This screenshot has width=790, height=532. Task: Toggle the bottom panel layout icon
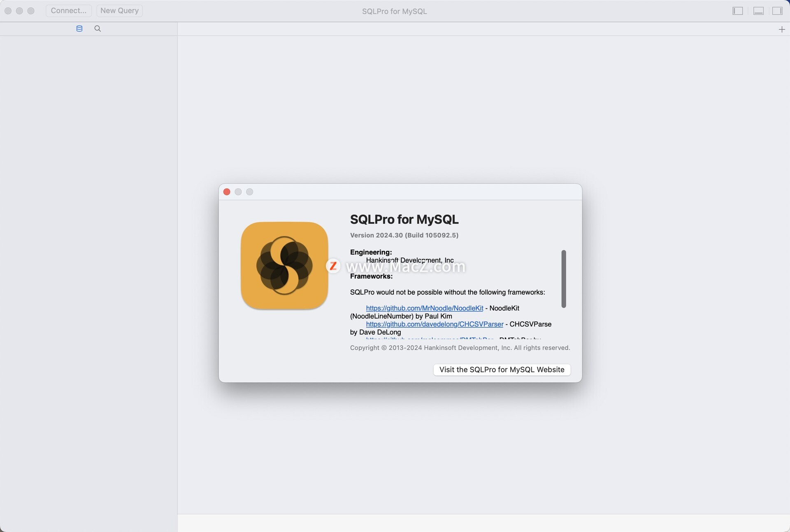pyautogui.click(x=758, y=11)
